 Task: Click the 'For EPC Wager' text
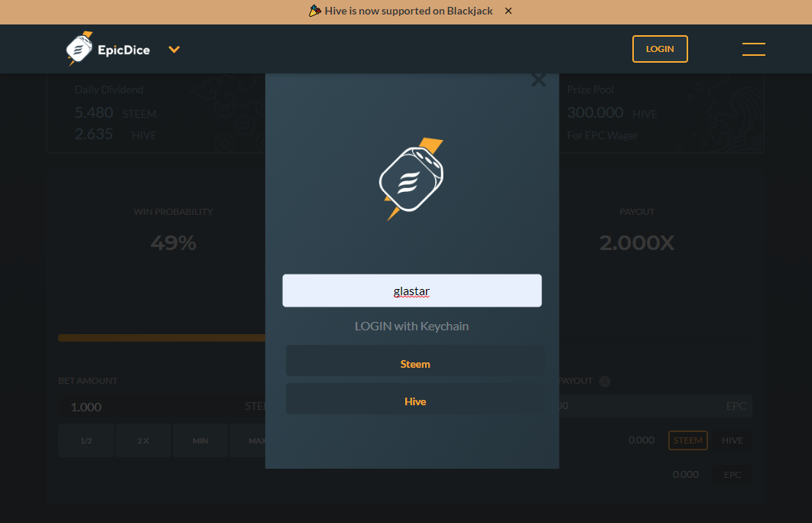point(603,135)
